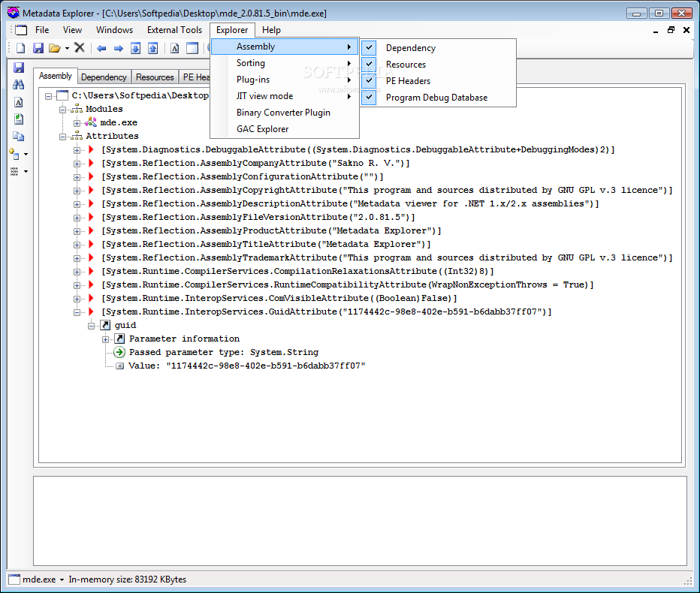Click the black X close-file toolbar icon
This screenshot has width=700, height=593.
coord(80,47)
